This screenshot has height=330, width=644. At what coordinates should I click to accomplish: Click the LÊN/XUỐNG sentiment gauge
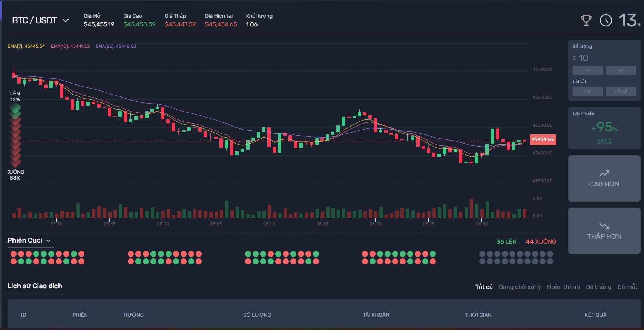tap(15, 136)
